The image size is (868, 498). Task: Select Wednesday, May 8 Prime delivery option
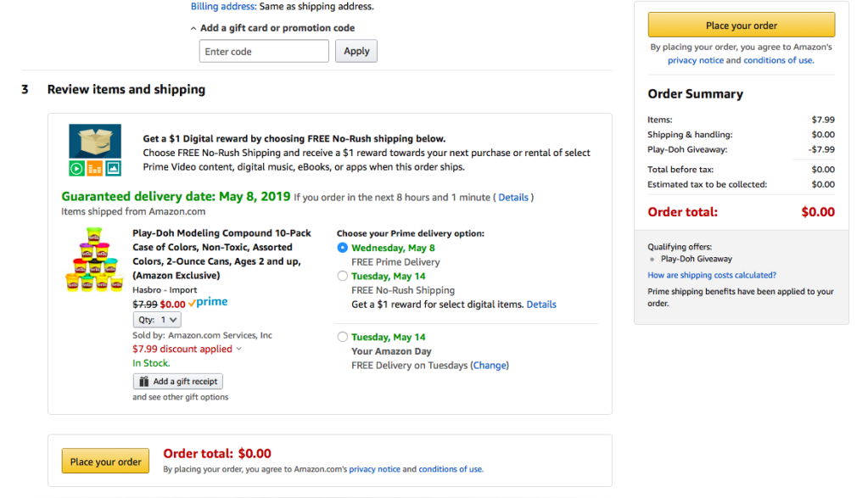343,248
